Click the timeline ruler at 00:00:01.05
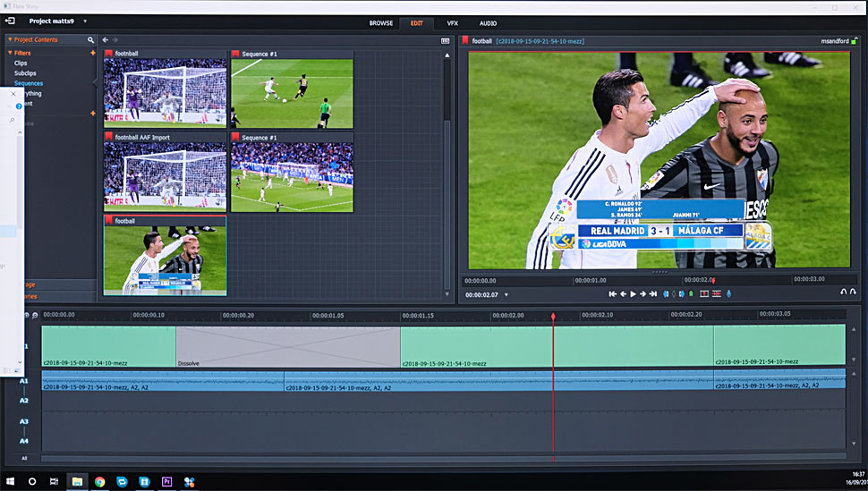 pos(328,316)
